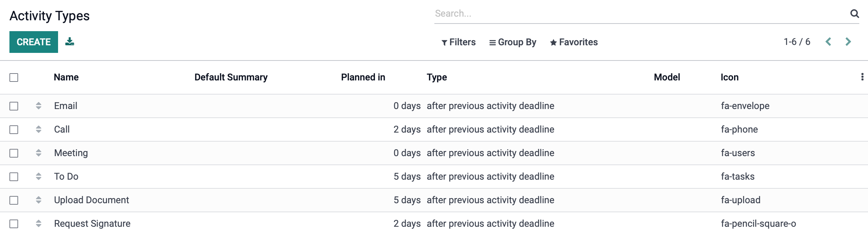Image resolution: width=868 pixels, height=234 pixels.
Task: Toggle select-all checkbox in header
Action: [14, 78]
